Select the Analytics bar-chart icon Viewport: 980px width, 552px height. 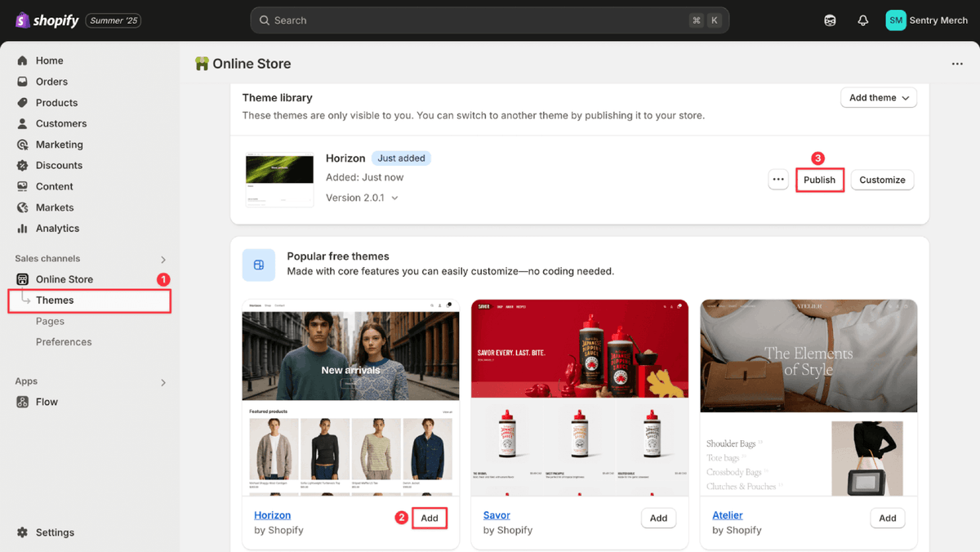coord(24,229)
